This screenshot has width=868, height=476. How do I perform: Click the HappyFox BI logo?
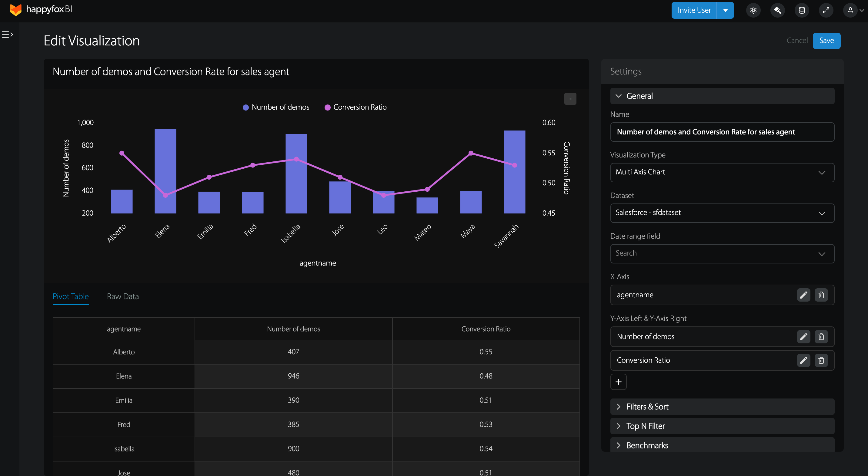(x=41, y=10)
